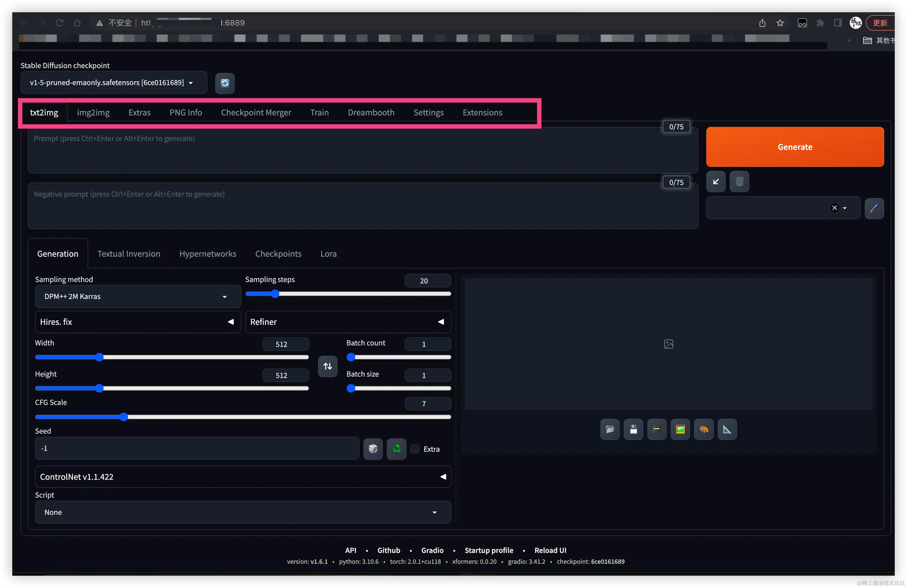
Task: Read generation parameters with arrow icon
Action: pyautogui.click(x=716, y=181)
